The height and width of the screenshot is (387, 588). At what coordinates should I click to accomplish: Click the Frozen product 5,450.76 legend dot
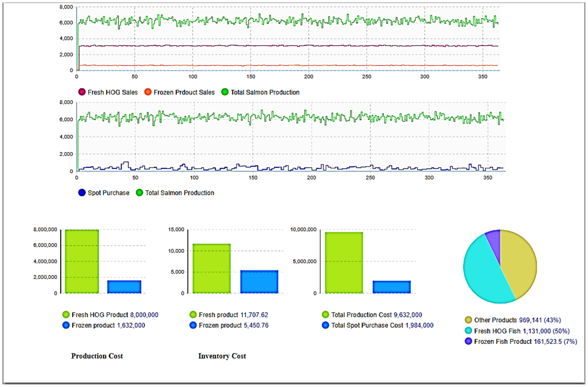click(x=193, y=325)
